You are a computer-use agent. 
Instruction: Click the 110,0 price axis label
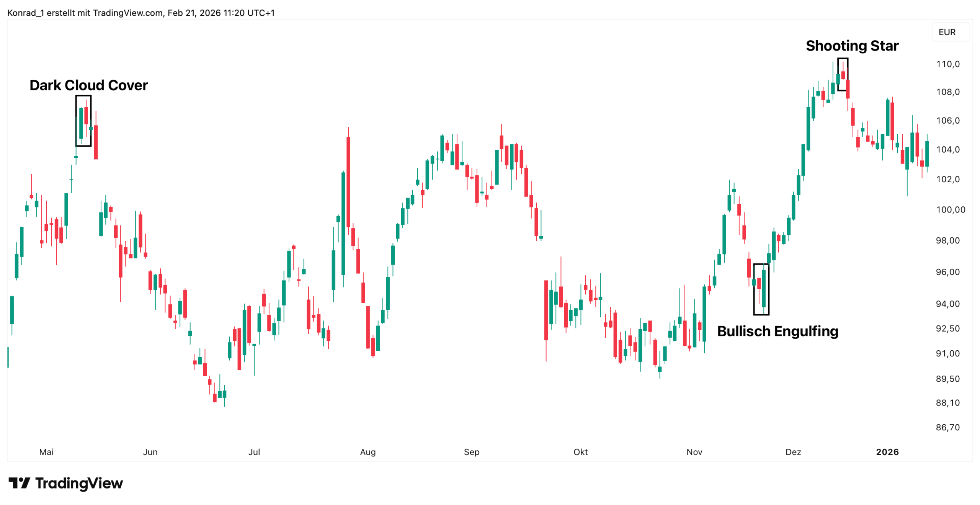click(948, 64)
